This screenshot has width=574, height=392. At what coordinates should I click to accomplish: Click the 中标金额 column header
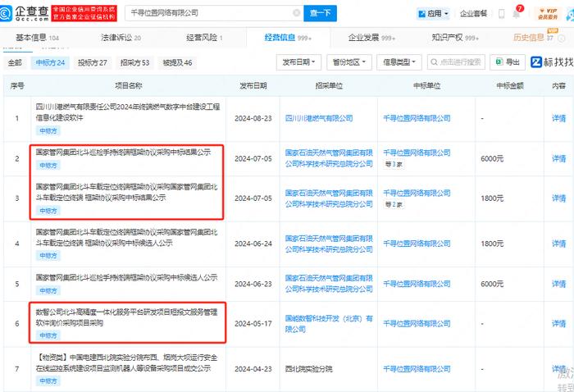pyautogui.click(x=510, y=85)
